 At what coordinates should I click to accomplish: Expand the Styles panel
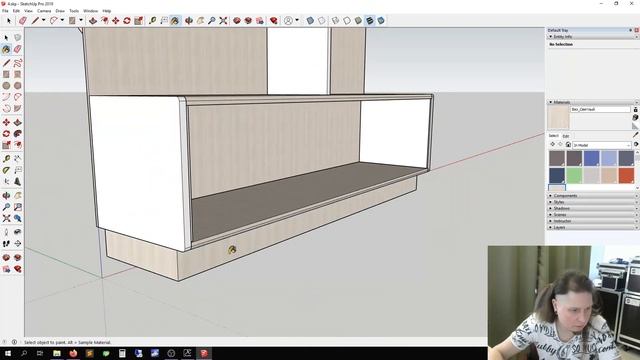[x=593, y=202]
